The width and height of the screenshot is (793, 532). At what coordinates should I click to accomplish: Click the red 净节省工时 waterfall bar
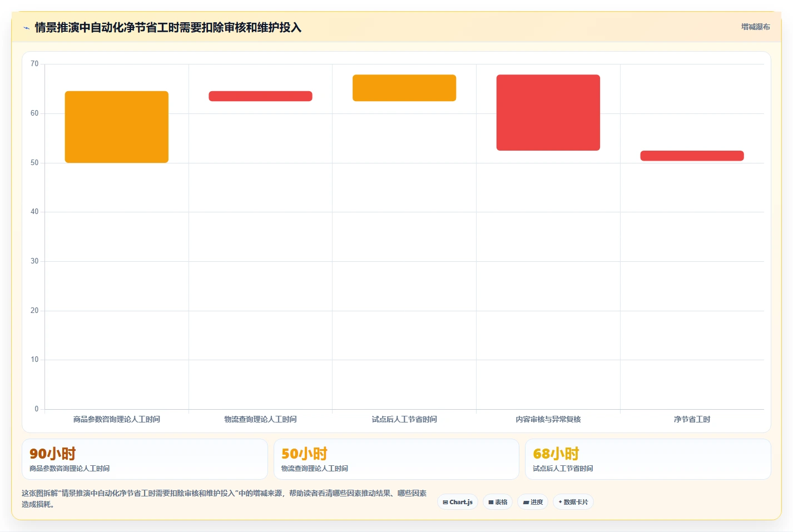point(692,156)
